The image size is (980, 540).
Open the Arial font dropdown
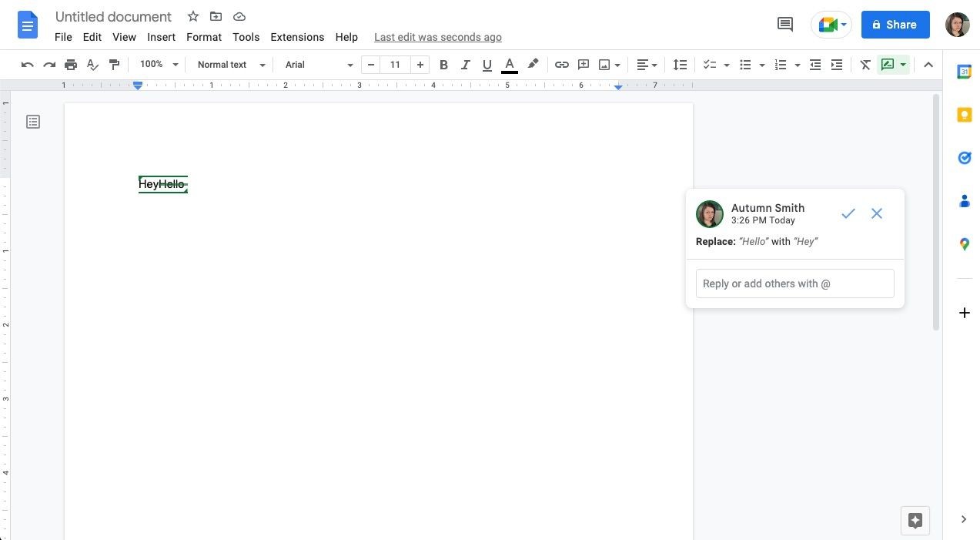[319, 65]
